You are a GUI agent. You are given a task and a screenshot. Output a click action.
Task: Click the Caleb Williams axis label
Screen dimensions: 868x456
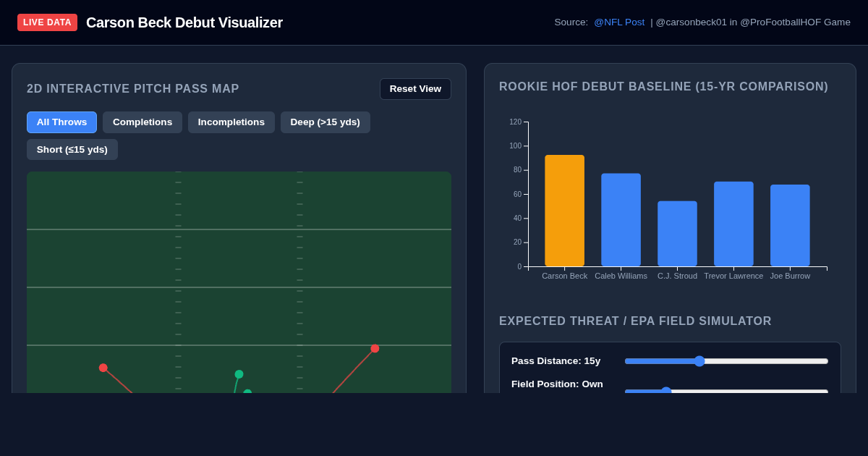coord(621,276)
